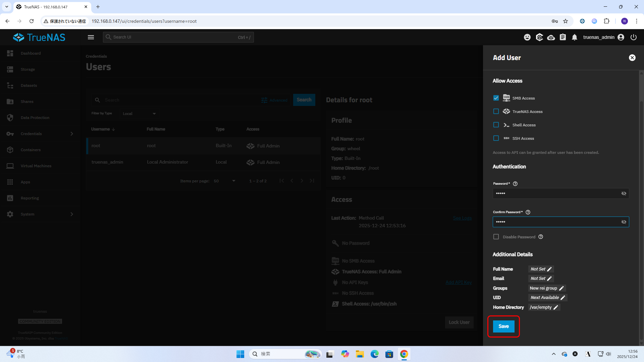Open the account menu for truenas_admin
644x362 pixels.
point(621,37)
